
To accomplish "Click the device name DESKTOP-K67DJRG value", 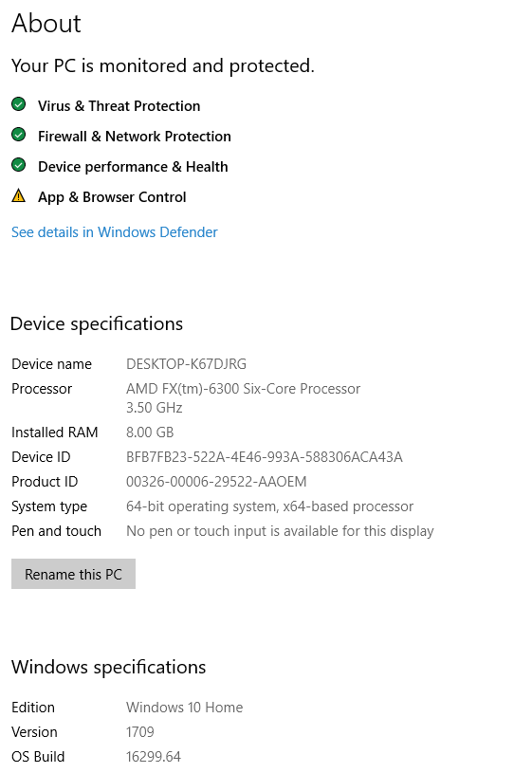I will [187, 364].
